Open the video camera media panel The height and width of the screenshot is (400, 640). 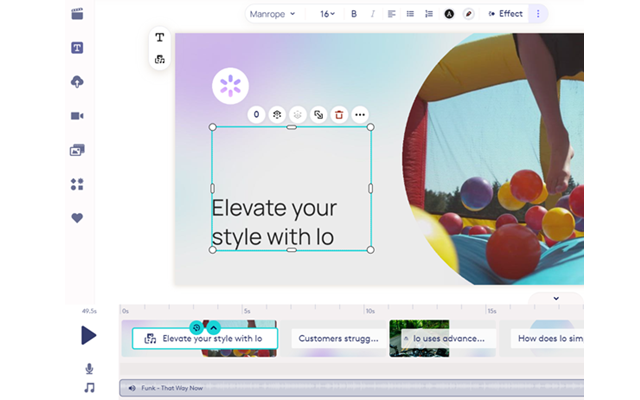pyautogui.click(x=77, y=116)
